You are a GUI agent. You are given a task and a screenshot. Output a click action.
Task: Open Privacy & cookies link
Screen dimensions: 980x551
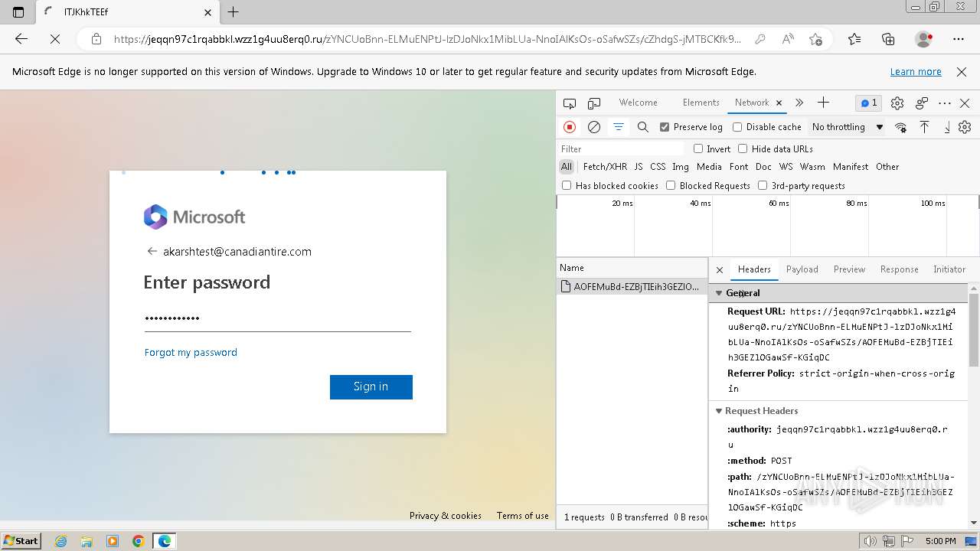tap(446, 516)
